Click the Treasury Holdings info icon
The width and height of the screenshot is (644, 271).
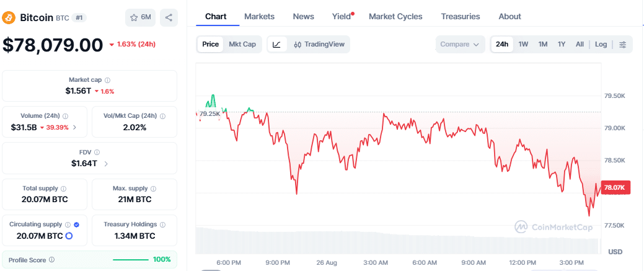162,224
